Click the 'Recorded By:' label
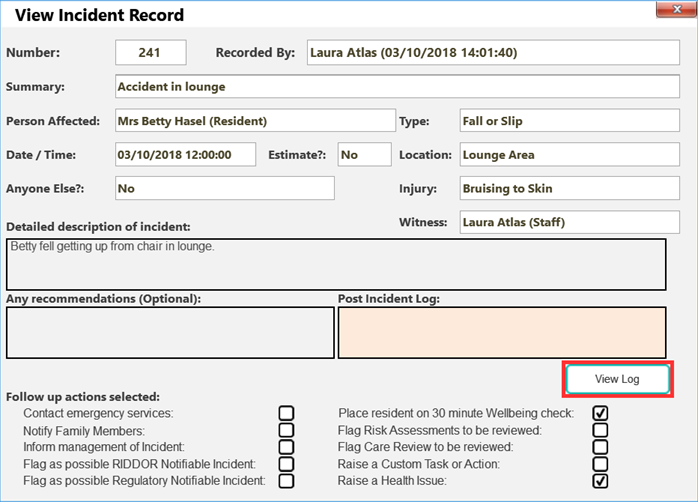Viewport: 698px width, 502px height. point(255,53)
